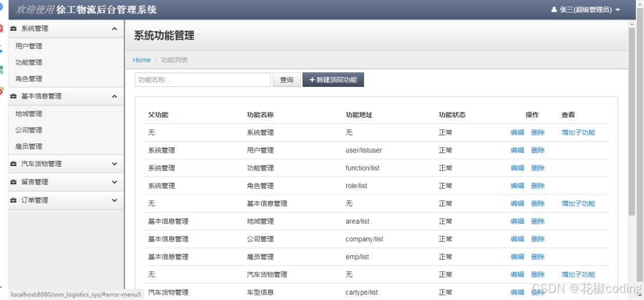
Task: Click the briefcase icon beside 基本信息管理
Action: [x=13, y=96]
